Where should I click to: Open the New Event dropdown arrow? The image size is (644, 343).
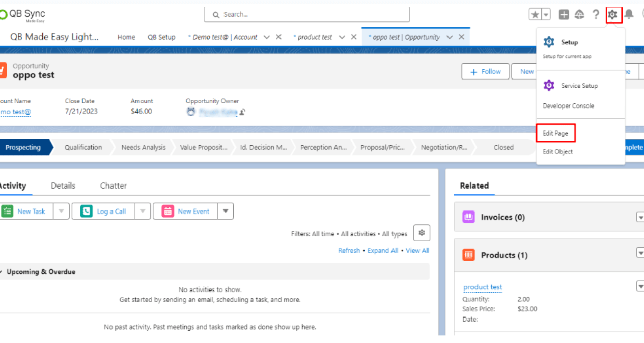[x=226, y=212]
